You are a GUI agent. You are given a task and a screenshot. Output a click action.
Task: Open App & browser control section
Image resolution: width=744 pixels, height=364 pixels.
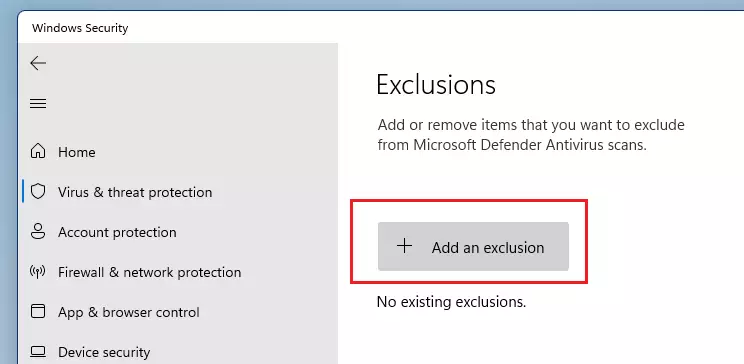pyautogui.click(x=179, y=312)
